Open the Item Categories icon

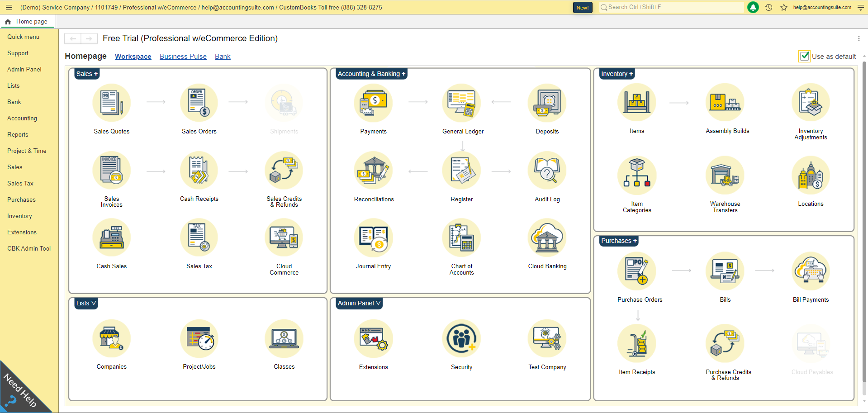pos(637,176)
